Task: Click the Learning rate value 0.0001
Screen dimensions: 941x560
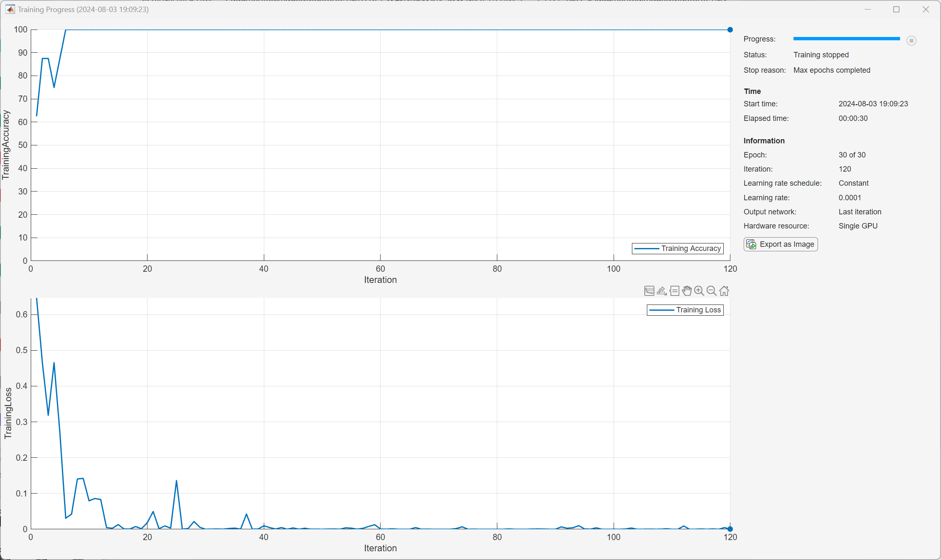Action: tap(850, 198)
